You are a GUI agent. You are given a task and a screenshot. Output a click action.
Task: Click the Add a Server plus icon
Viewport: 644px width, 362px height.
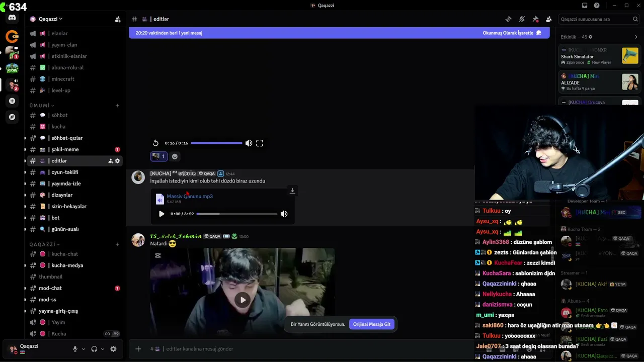[12, 101]
